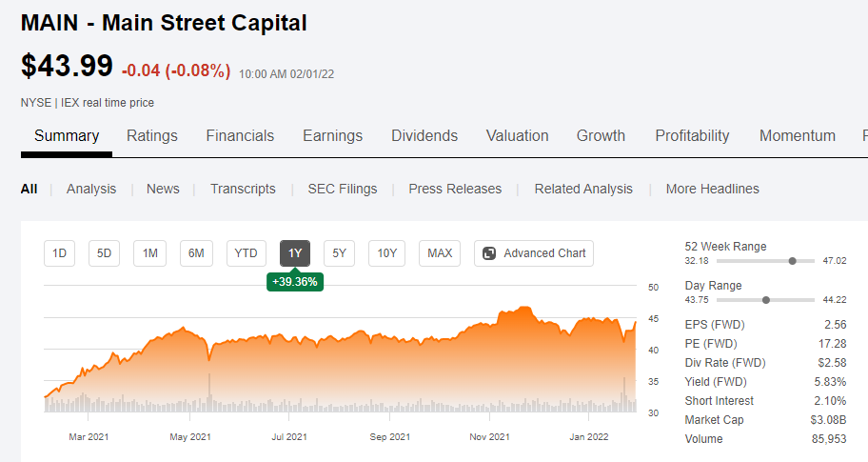Filter headlines by Analysis
Viewport: 868px width, 462px height.
[91, 189]
